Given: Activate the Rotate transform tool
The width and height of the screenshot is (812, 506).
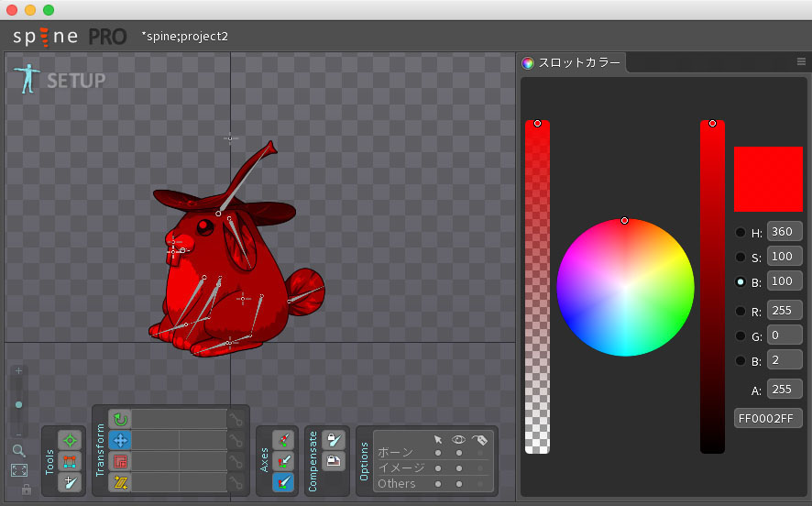Looking at the screenshot, I should tap(120, 419).
